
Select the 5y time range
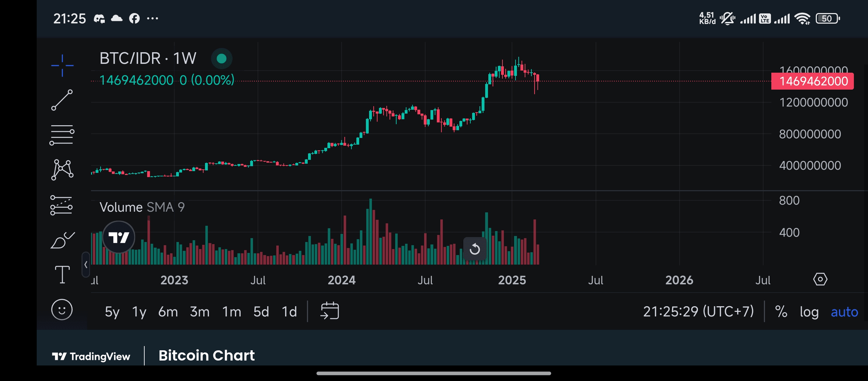(x=112, y=312)
